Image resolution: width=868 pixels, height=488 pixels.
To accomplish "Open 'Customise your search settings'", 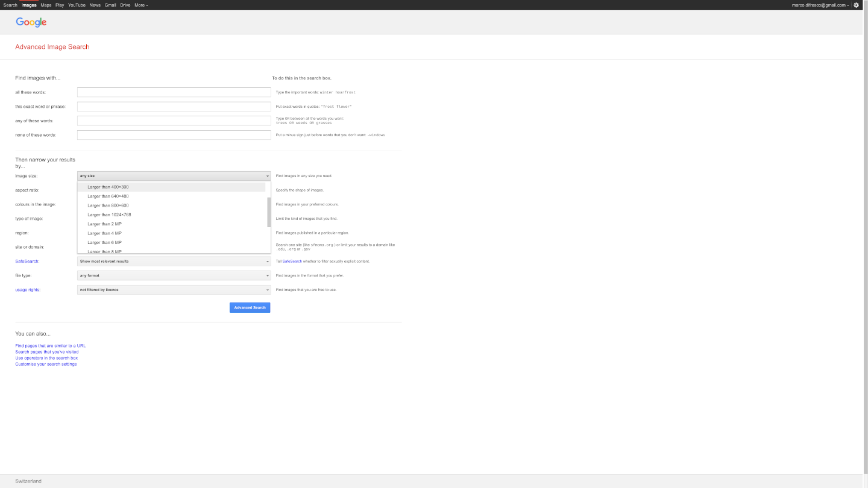I will click(46, 364).
